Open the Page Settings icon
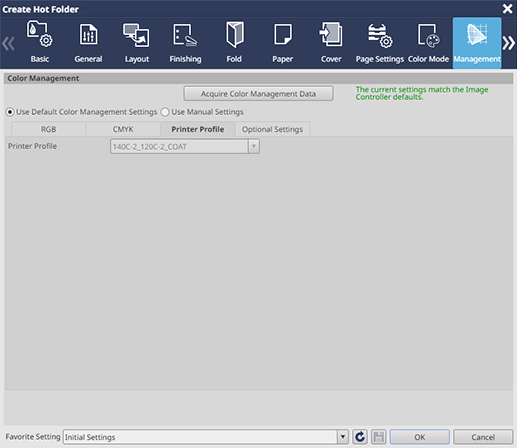The width and height of the screenshot is (517, 448). (380, 43)
